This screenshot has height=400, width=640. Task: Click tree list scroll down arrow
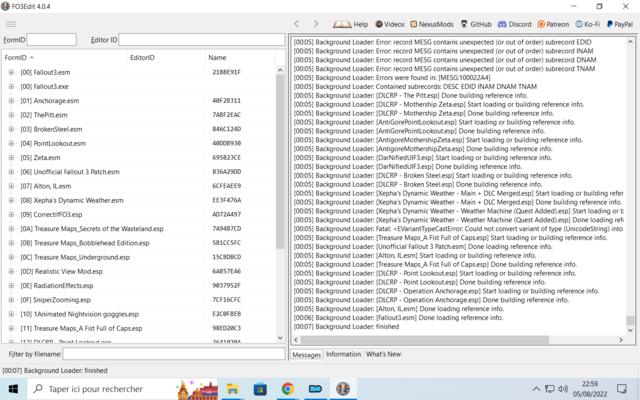pyautogui.click(x=280, y=338)
